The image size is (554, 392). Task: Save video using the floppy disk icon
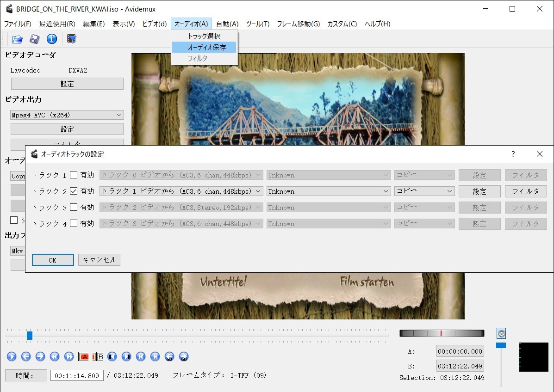(x=35, y=39)
